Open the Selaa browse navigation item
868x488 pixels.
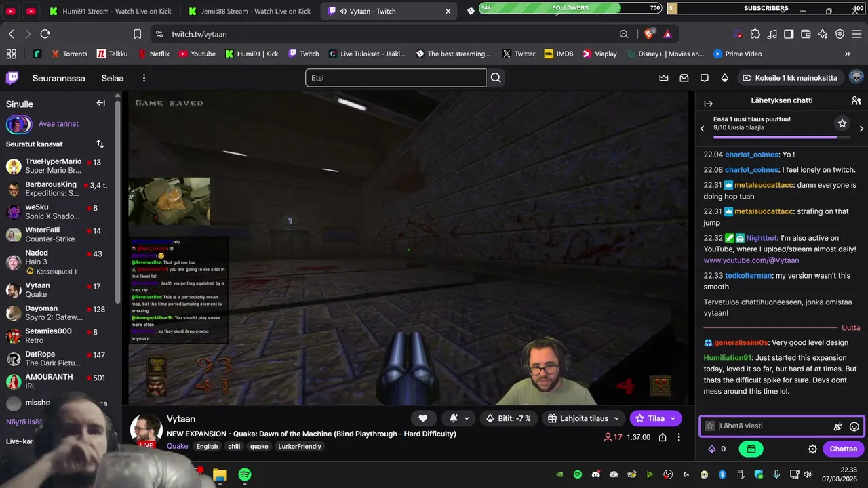point(113,78)
